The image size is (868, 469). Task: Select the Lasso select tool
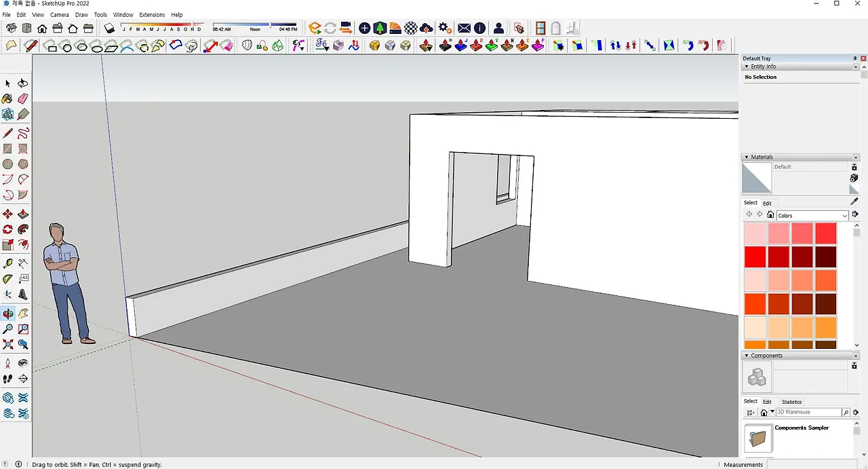pos(23,83)
